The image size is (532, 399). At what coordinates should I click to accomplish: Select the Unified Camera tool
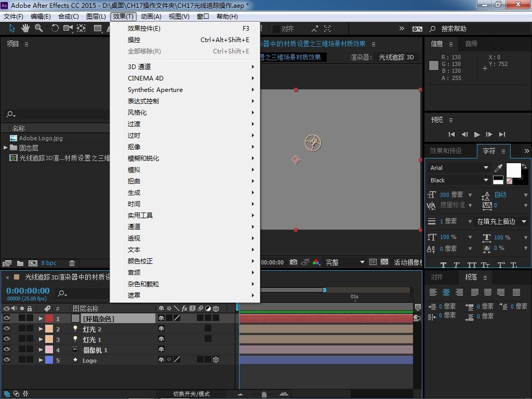68,29
